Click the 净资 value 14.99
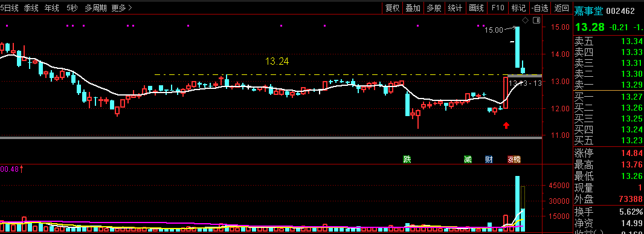Screen dimensions: 644x234 pos(632,224)
